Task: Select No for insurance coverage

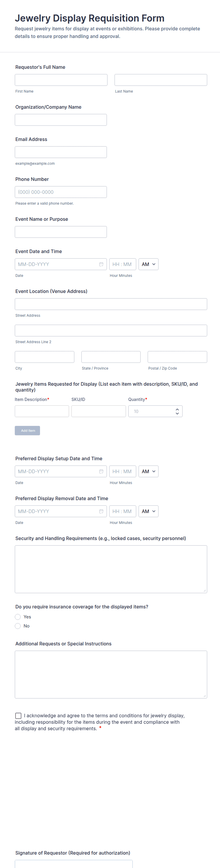Action: point(18,626)
